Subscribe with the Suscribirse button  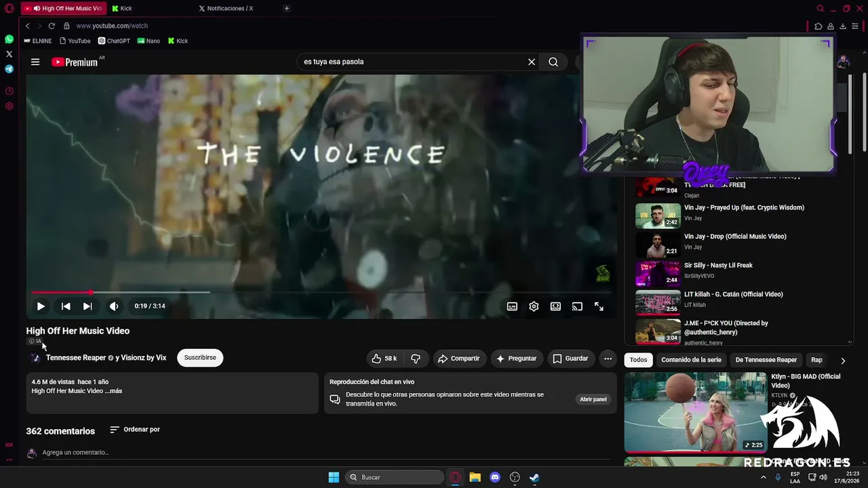point(200,358)
